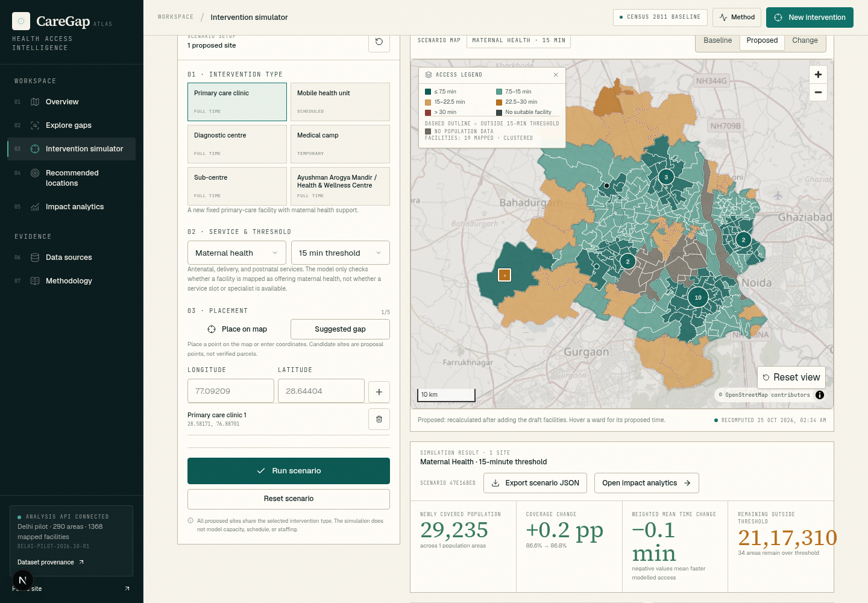This screenshot has height=603, width=868.
Task: Close the Access Legend panel
Action: (556, 75)
